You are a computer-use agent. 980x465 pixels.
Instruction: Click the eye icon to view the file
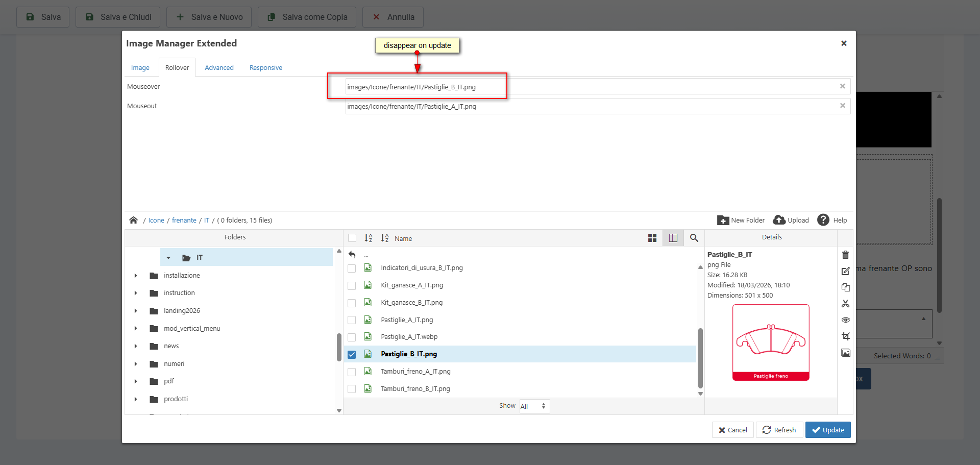pos(845,320)
